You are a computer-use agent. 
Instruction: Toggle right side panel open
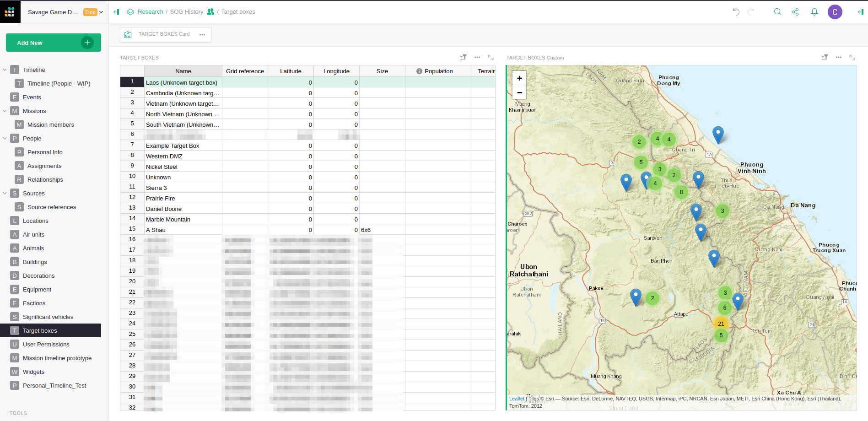(860, 12)
